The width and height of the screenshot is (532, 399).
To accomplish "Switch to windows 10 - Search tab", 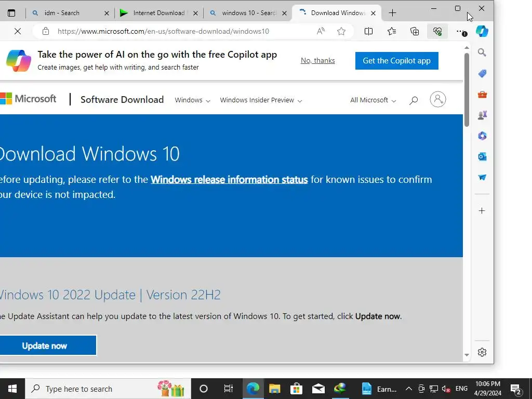I will (248, 13).
